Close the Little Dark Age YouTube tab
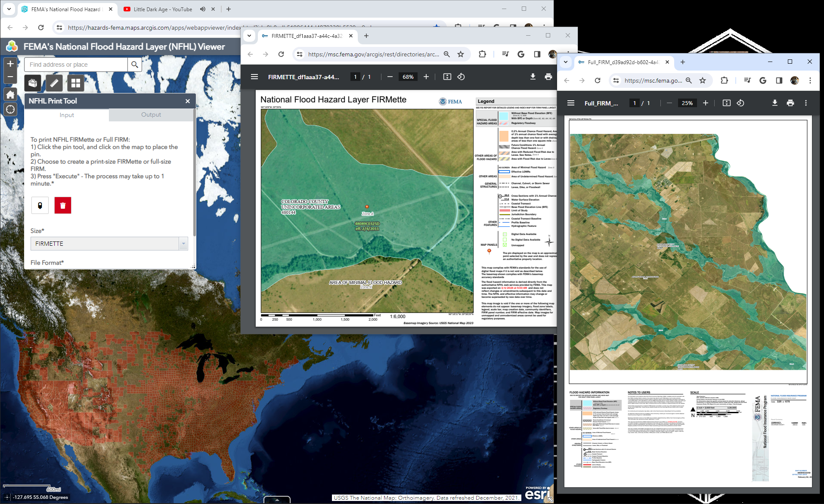The height and width of the screenshot is (504, 824). point(213,9)
